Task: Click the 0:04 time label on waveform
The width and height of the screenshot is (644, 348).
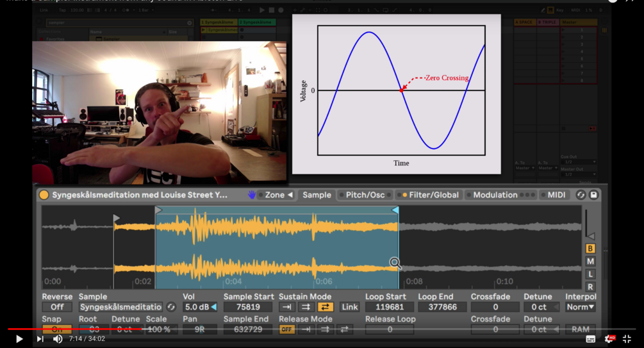Action: (233, 281)
